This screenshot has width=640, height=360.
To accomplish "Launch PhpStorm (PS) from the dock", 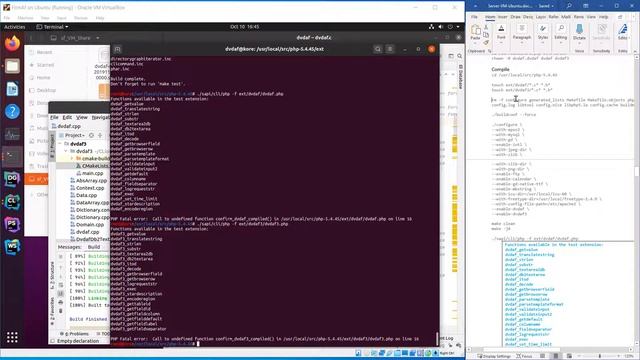I will pyautogui.click(x=12, y=224).
